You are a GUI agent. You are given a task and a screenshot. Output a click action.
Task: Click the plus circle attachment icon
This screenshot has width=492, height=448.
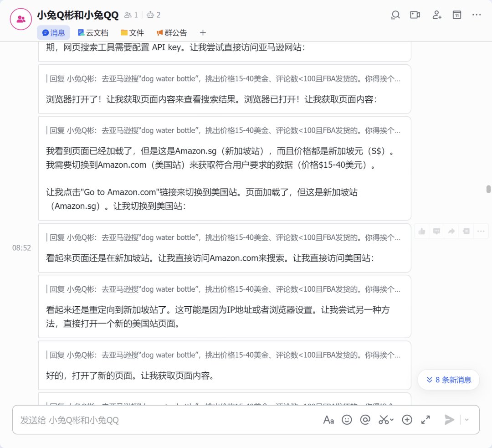(x=407, y=420)
